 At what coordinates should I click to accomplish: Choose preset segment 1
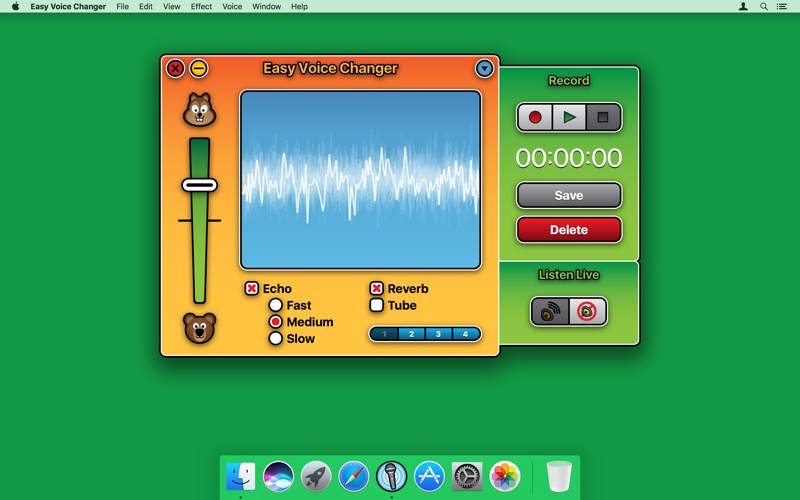[x=384, y=334]
